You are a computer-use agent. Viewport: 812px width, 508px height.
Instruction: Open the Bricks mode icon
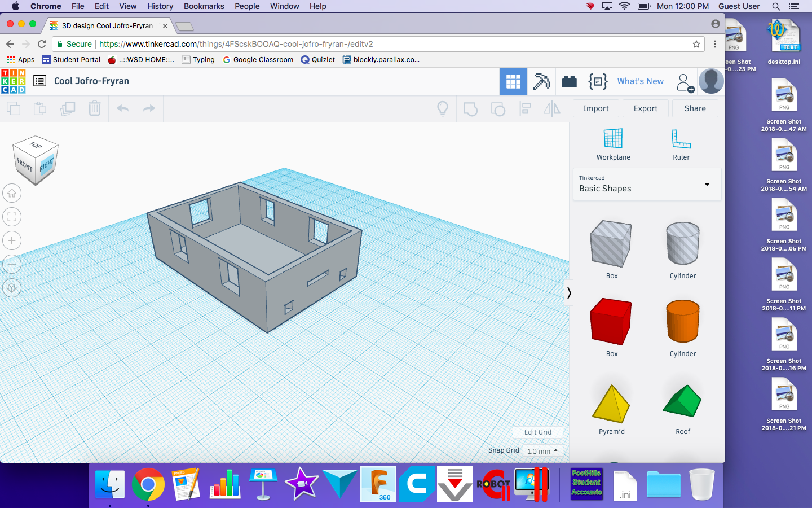coord(570,81)
